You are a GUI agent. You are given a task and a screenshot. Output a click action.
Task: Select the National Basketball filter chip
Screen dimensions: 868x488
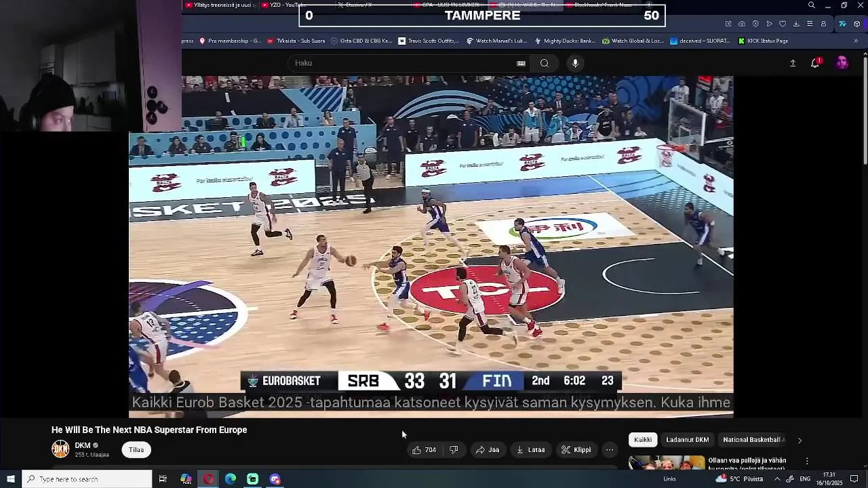(753, 440)
